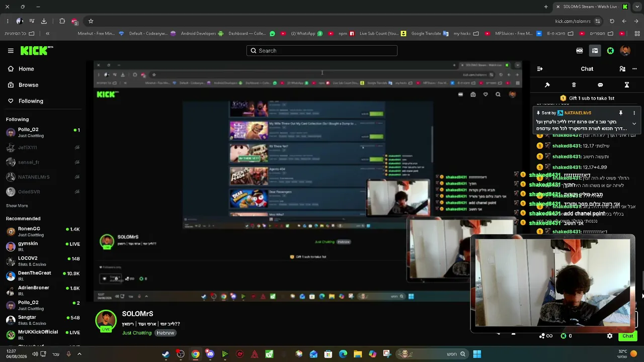Click the browser new tab plus button
This screenshot has width=644, height=362.
tap(546, 7)
